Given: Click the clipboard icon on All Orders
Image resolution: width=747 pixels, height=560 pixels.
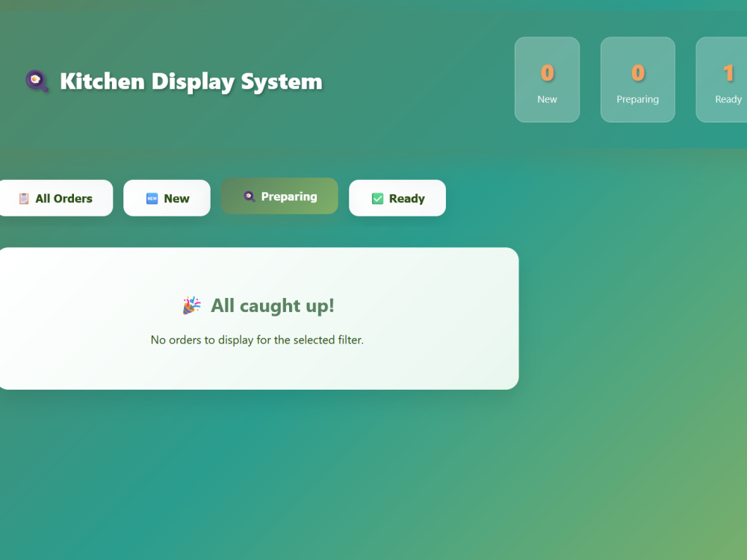Looking at the screenshot, I should coord(24,199).
